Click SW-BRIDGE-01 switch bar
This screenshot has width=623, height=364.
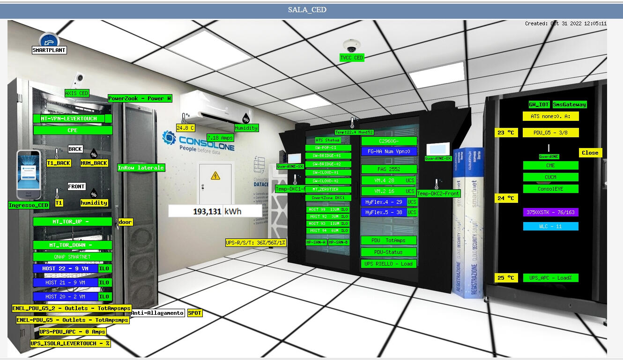[328, 156]
